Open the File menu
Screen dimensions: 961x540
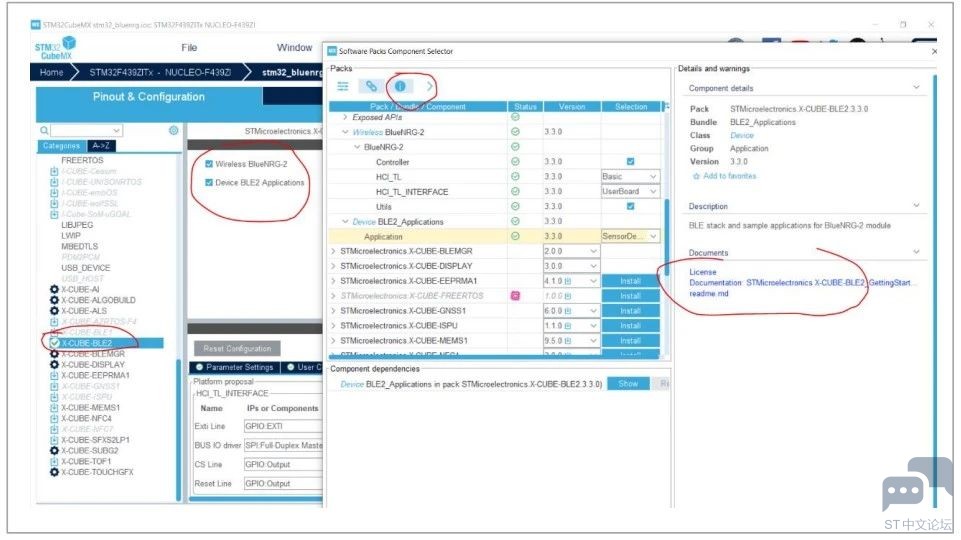[x=189, y=47]
